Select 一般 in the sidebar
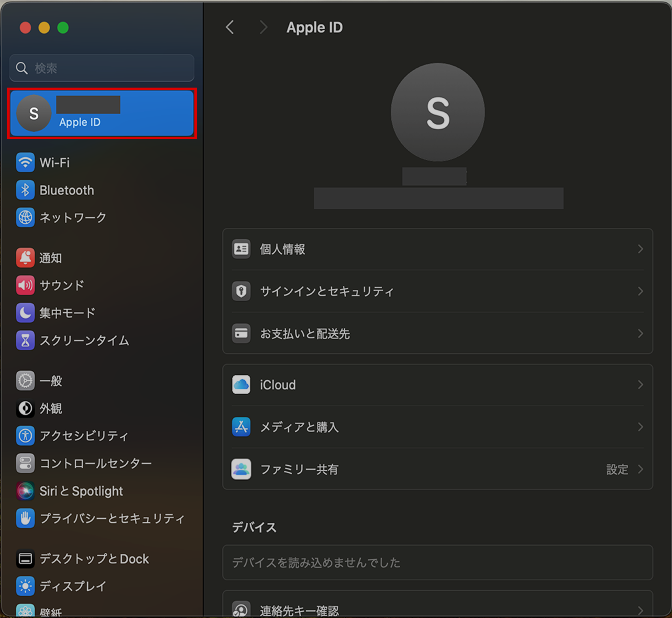The width and height of the screenshot is (672, 618). (51, 381)
